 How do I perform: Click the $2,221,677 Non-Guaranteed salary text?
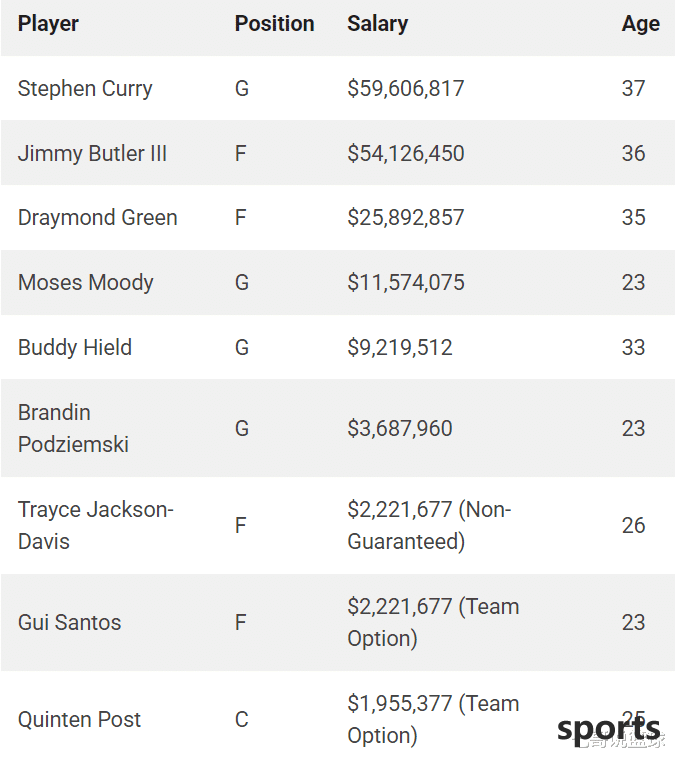point(429,525)
